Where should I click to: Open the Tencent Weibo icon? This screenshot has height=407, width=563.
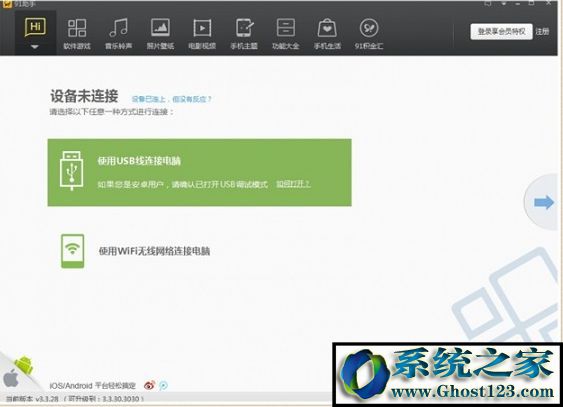[x=163, y=385]
